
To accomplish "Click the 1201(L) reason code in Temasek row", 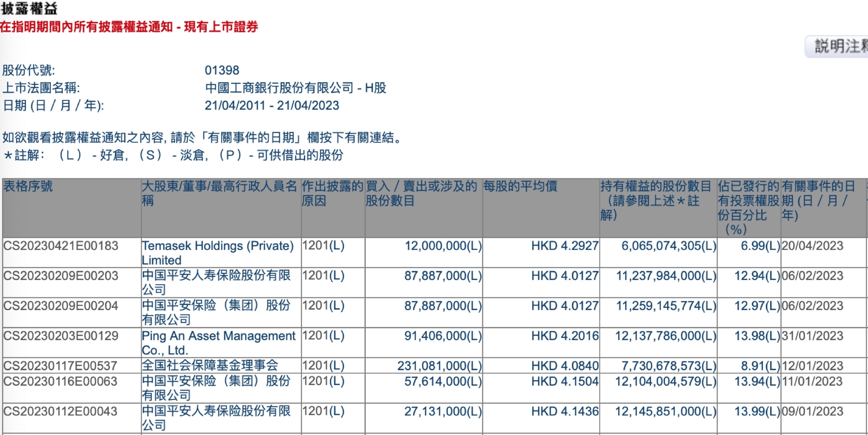I will point(323,246).
